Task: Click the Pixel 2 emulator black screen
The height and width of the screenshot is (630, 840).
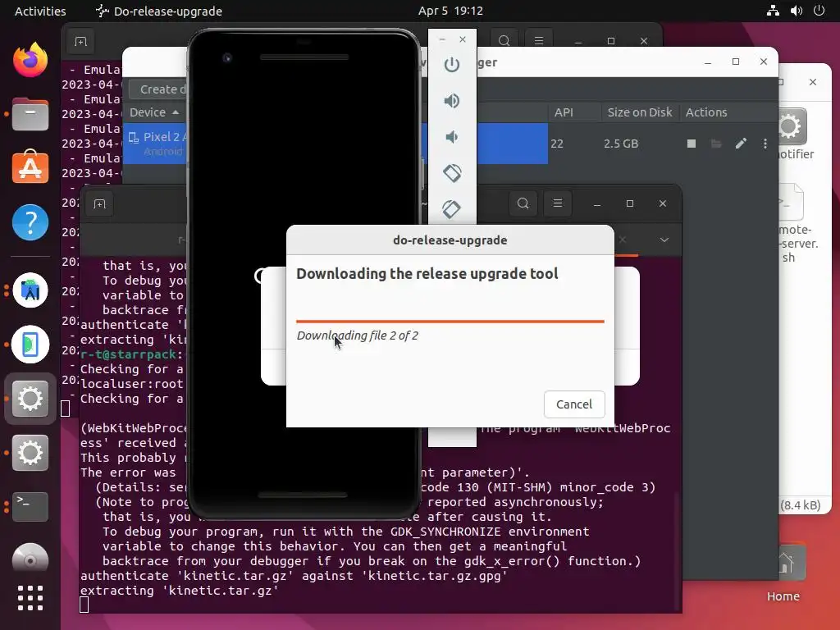Action: click(304, 273)
